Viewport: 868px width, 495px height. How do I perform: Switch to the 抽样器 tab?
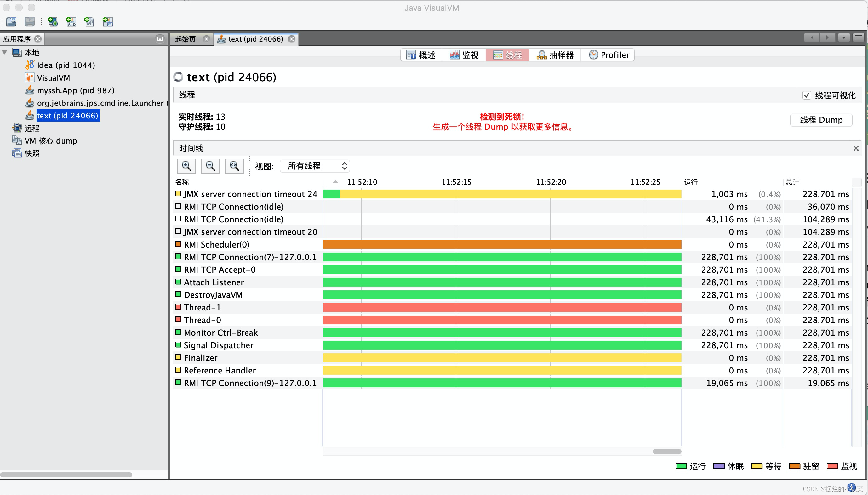pos(555,55)
